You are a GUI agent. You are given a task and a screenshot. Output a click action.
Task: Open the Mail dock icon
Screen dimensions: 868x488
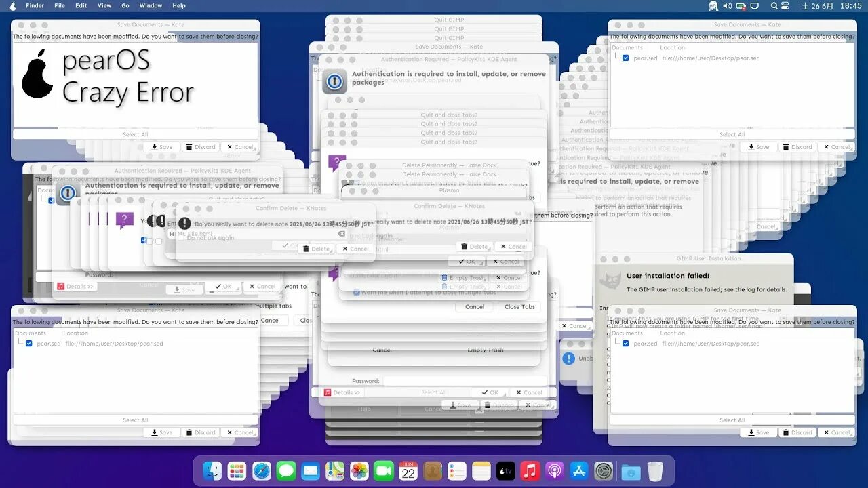311,471
